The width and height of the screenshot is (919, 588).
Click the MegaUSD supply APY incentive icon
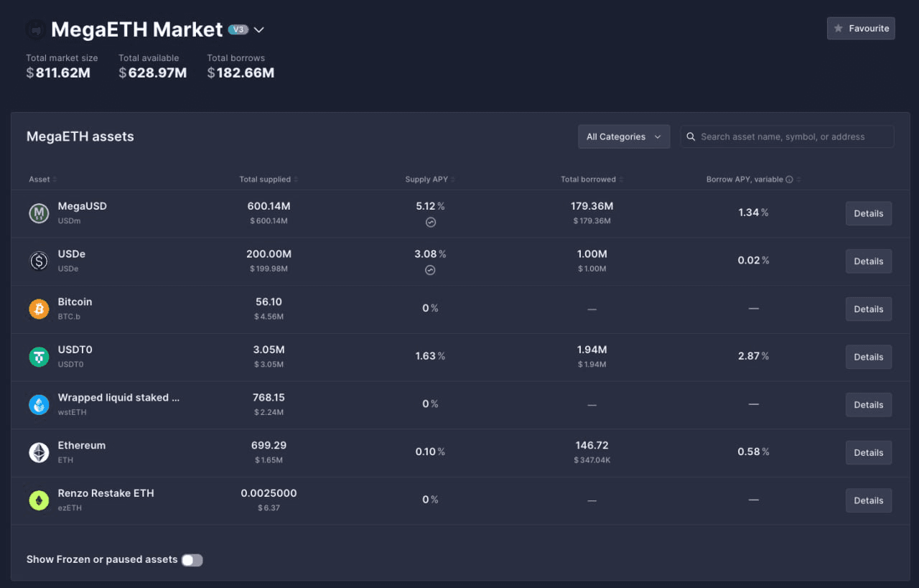click(x=430, y=223)
